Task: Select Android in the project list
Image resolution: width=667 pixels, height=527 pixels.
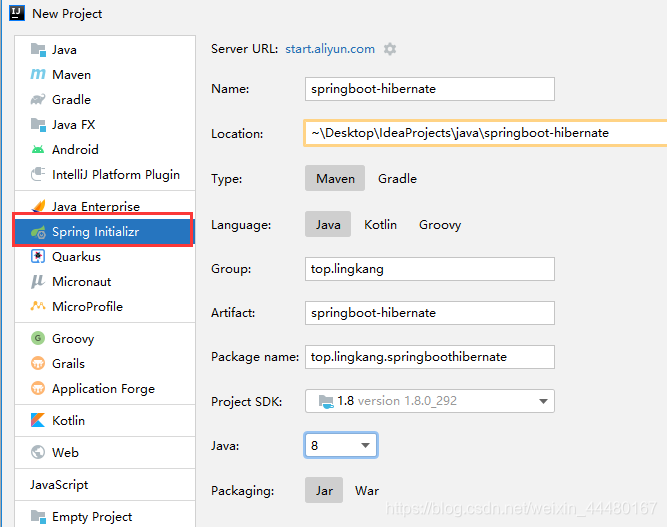Action: tap(105, 149)
